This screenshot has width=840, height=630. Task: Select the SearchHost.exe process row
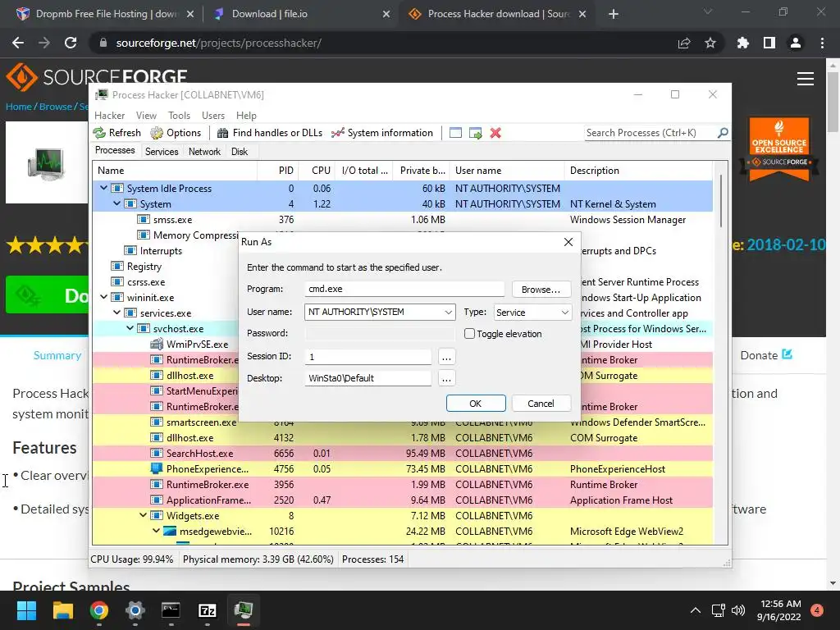[x=402, y=453]
